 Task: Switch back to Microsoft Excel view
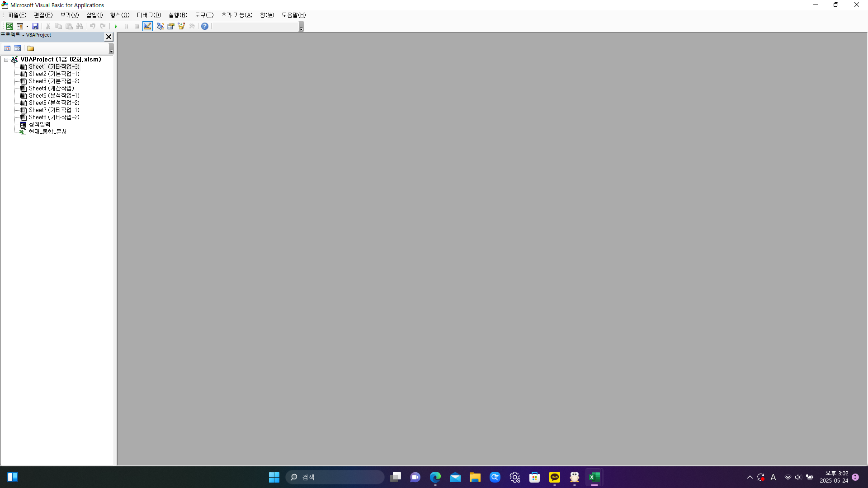coord(9,26)
